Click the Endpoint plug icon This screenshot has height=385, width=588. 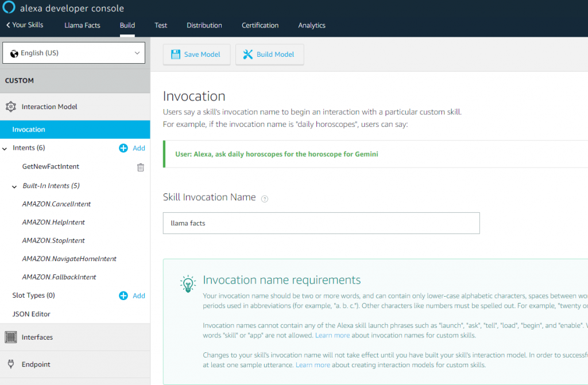11,364
